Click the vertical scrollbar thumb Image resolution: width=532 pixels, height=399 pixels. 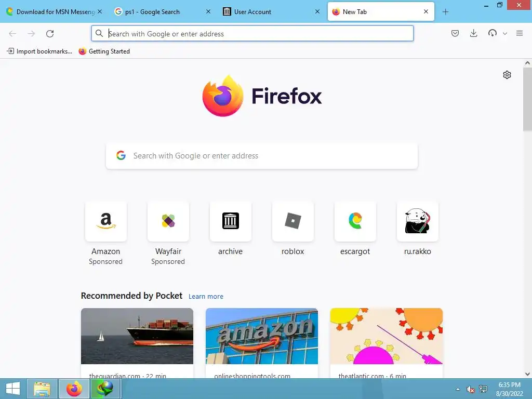point(527,99)
